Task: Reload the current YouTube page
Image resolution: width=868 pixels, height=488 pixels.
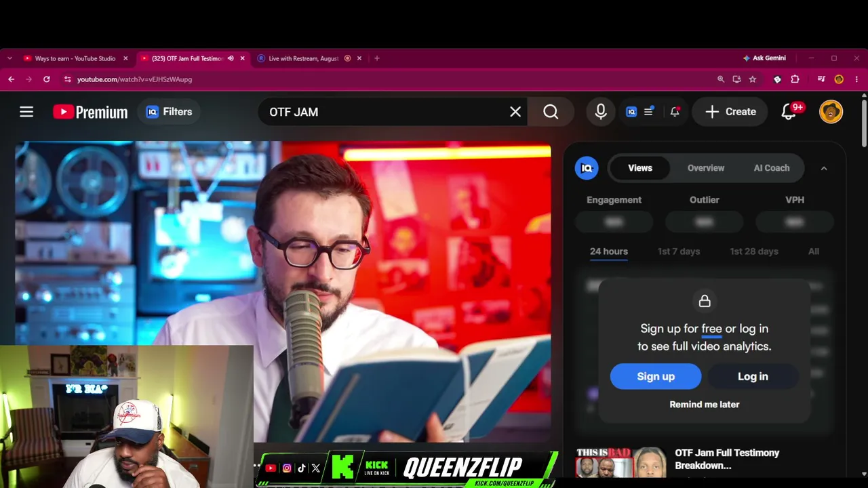Action: point(46,79)
